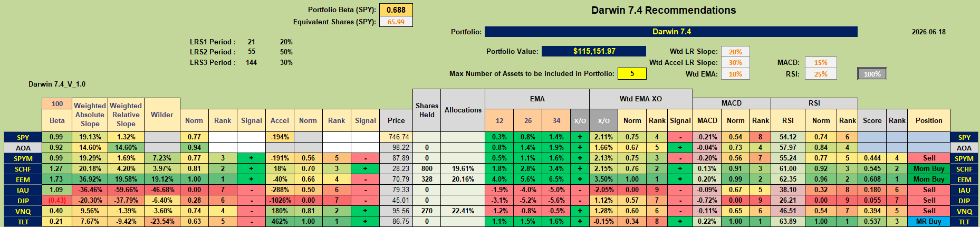Click the Wtd Accel LR Slope 30% cell
980x227 pixels.
735,62
